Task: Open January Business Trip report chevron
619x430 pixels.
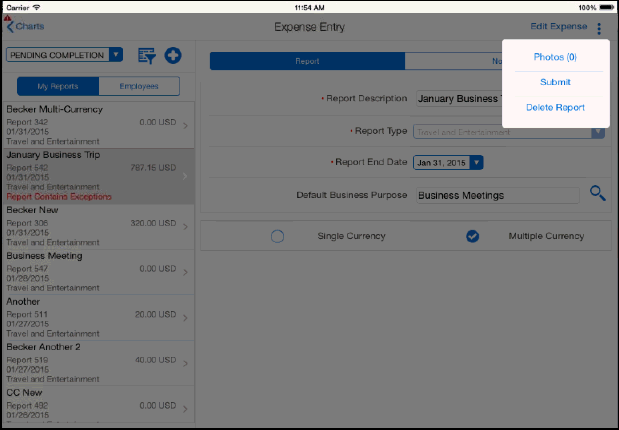Action: coord(185,176)
